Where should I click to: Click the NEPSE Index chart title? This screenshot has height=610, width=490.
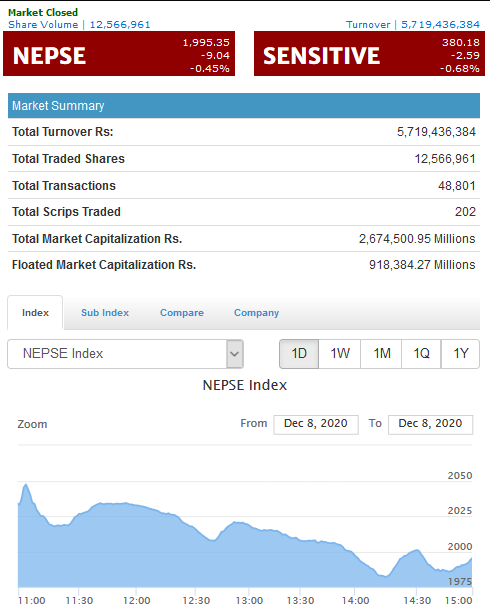(x=245, y=385)
